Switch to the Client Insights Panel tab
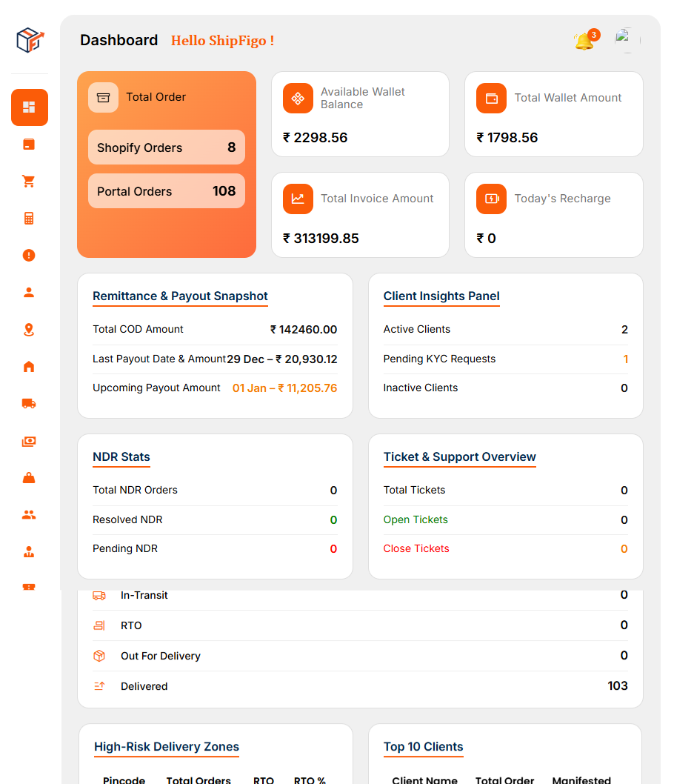The image size is (674, 784). click(x=441, y=296)
